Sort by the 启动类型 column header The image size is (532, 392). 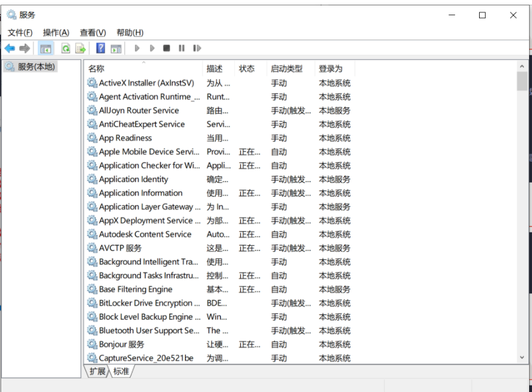(291, 69)
